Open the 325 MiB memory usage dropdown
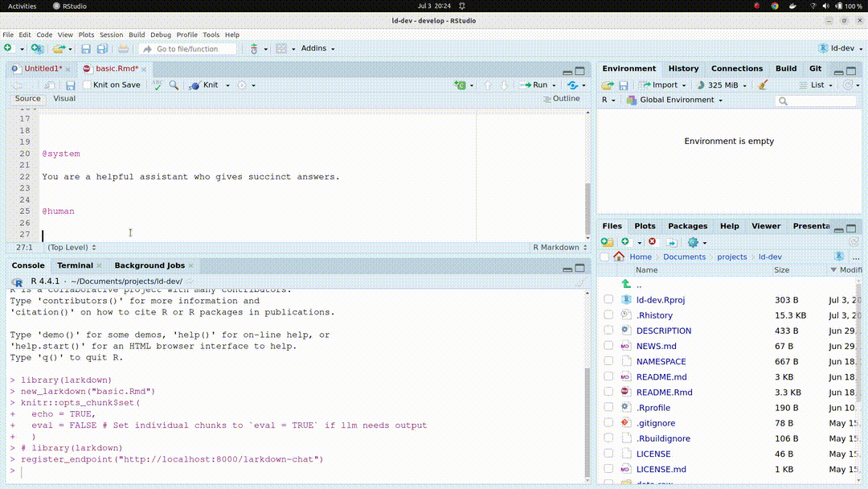868x489 pixels. click(x=722, y=85)
